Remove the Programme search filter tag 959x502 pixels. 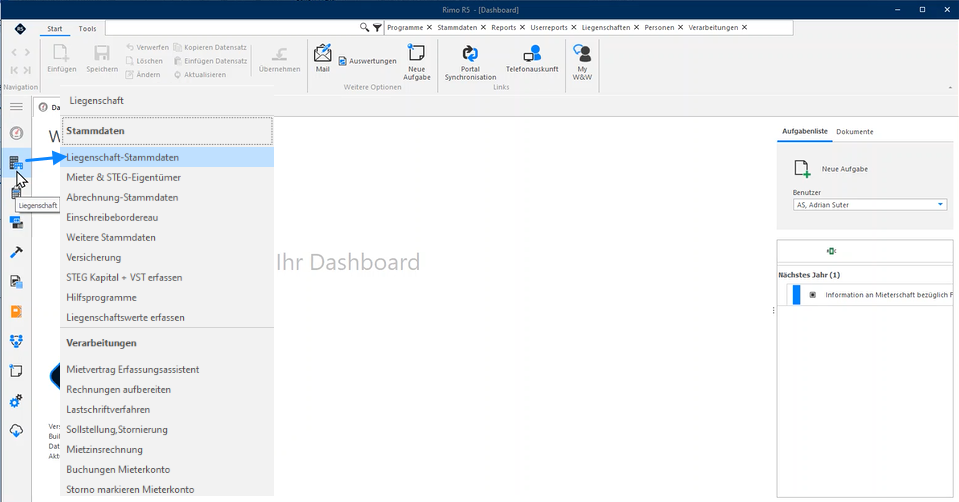click(x=429, y=28)
